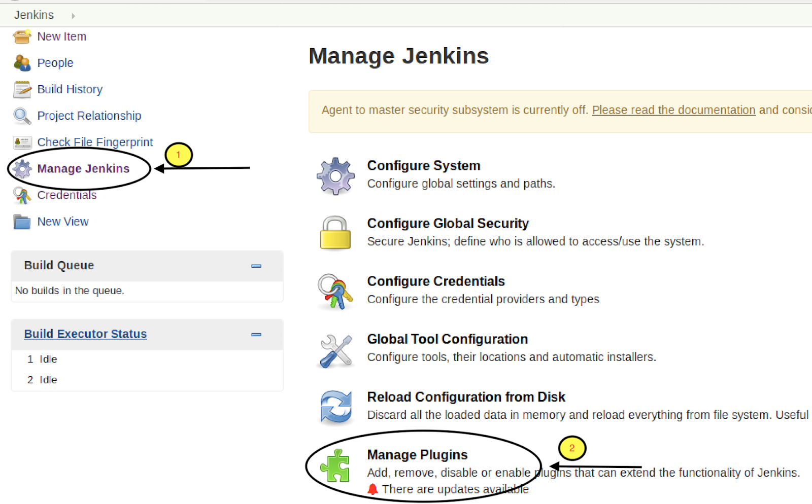
Task: Open Manage Jenkins from the sidebar
Action: pyautogui.click(x=83, y=168)
